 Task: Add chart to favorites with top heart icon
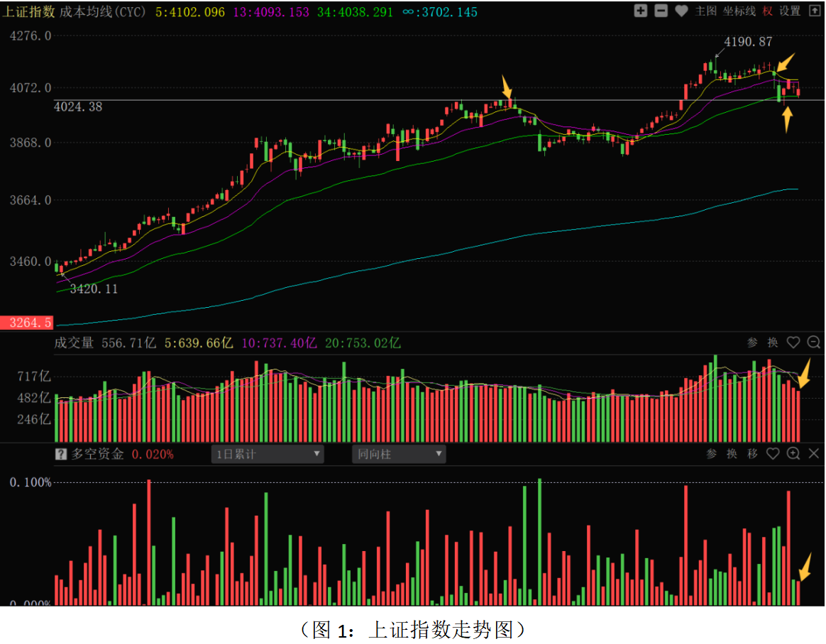pos(681,11)
